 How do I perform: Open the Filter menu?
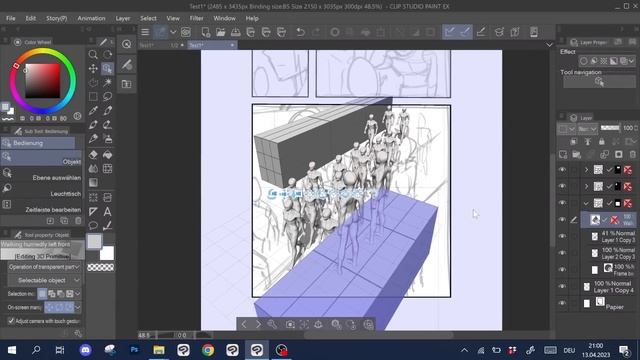pyautogui.click(x=196, y=18)
